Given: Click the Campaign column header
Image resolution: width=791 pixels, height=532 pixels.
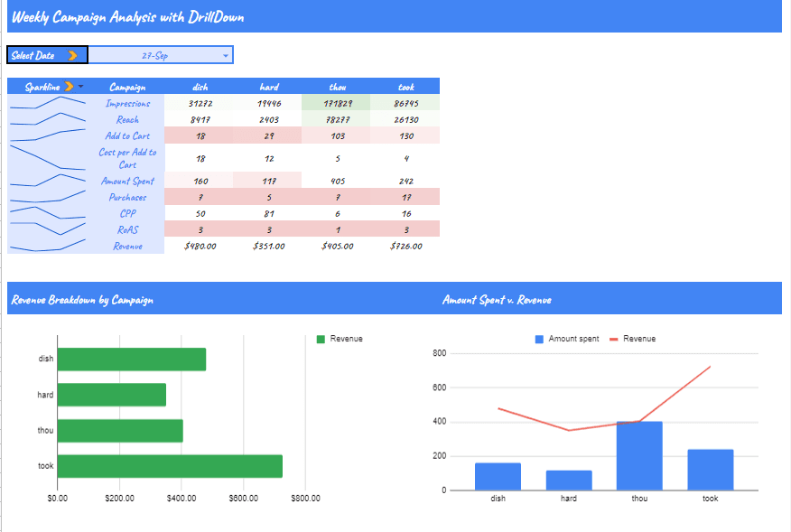Looking at the screenshot, I should pos(127,87).
